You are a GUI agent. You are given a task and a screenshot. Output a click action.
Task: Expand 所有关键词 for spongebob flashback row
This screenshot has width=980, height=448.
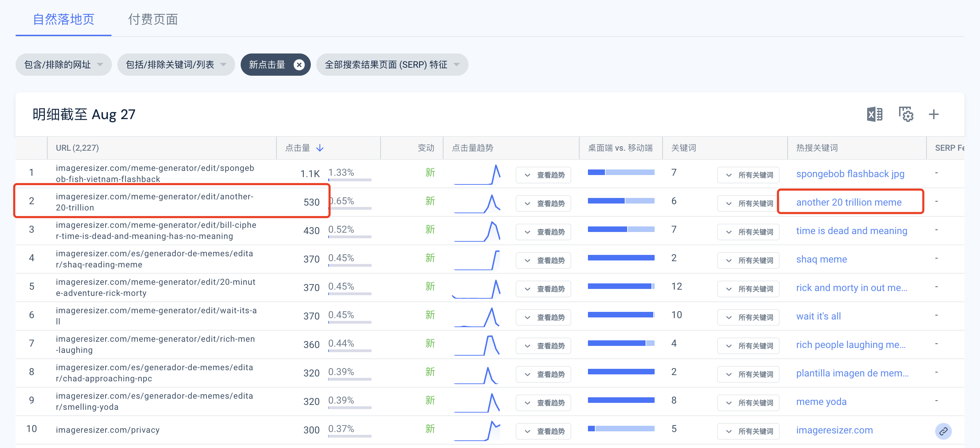[x=748, y=175]
